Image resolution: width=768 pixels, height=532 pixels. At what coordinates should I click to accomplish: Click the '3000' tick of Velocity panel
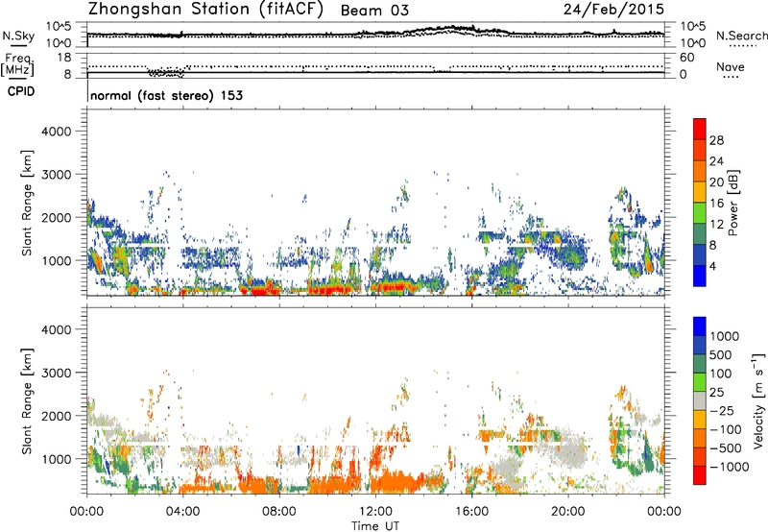56,373
